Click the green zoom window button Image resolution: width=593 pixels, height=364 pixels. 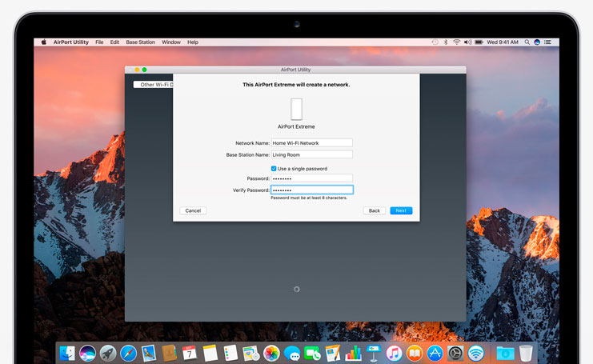click(x=144, y=70)
